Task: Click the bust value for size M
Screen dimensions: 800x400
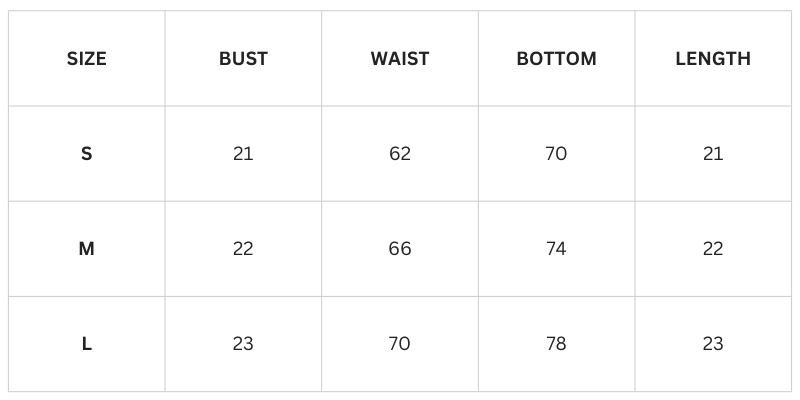Action: coord(243,249)
